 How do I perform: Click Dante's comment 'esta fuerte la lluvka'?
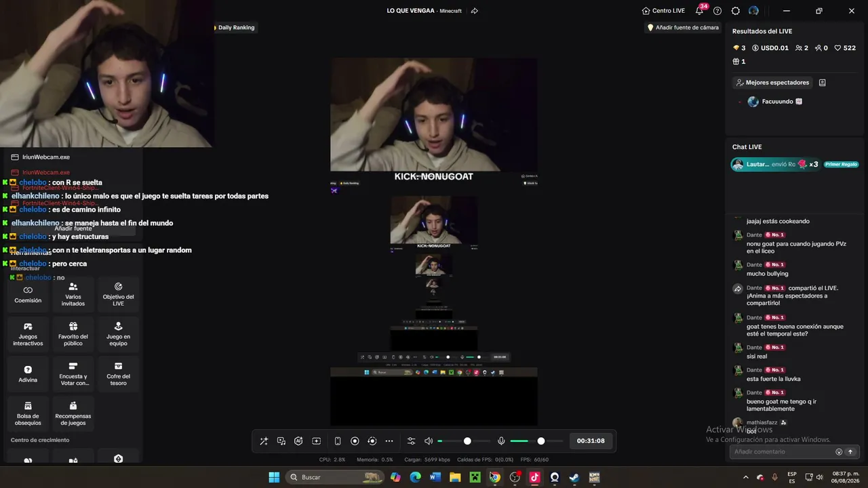point(774,379)
